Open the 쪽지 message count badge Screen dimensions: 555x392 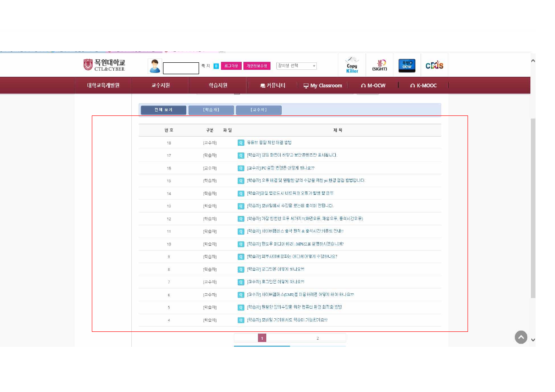[x=216, y=66]
